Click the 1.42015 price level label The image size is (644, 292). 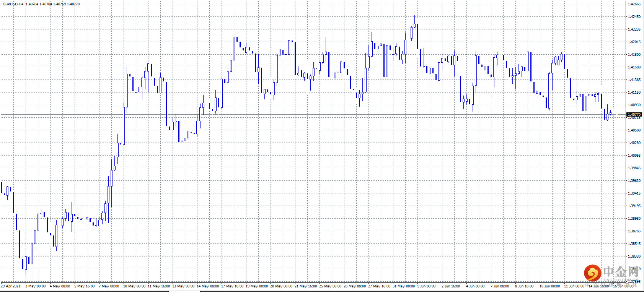coord(634,42)
